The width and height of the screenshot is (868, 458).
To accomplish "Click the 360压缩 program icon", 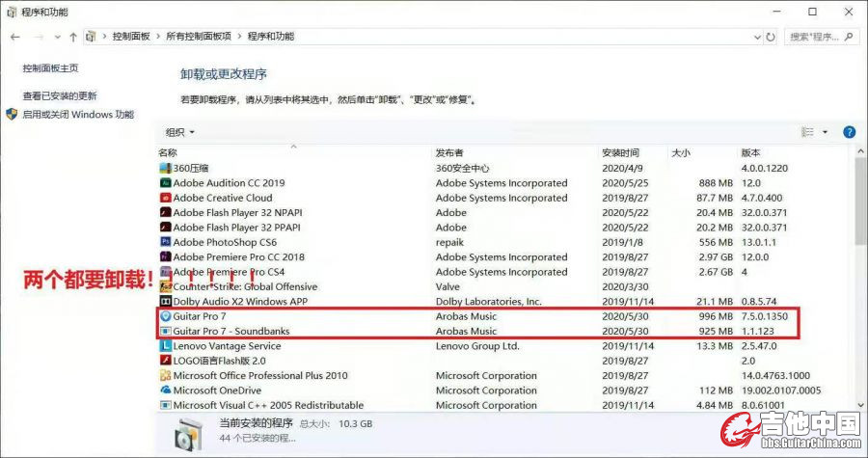I will coord(165,168).
